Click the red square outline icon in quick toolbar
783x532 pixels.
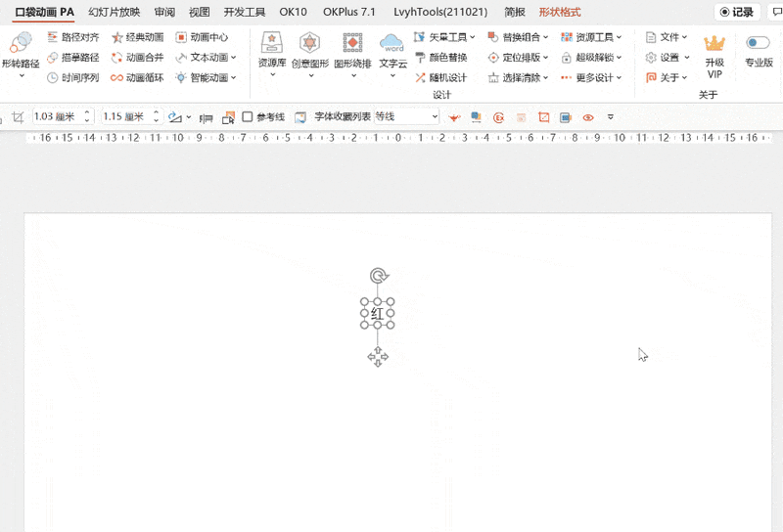tap(543, 117)
